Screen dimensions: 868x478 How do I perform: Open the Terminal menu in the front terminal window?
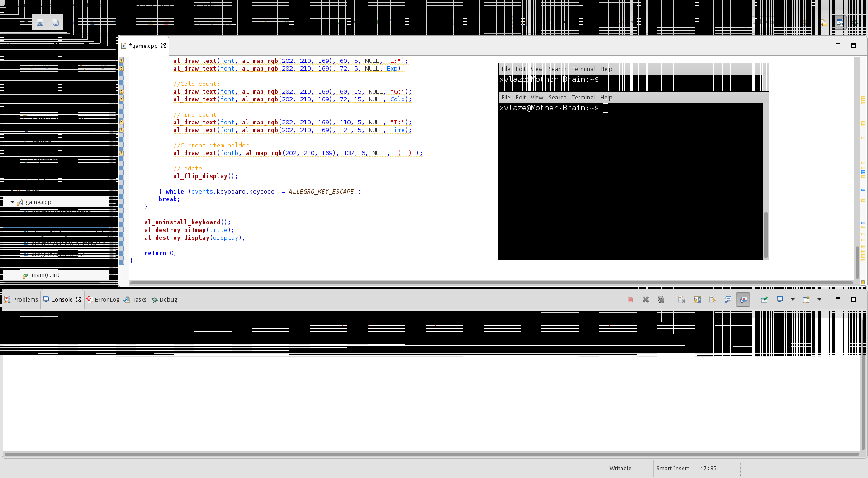coord(583,98)
